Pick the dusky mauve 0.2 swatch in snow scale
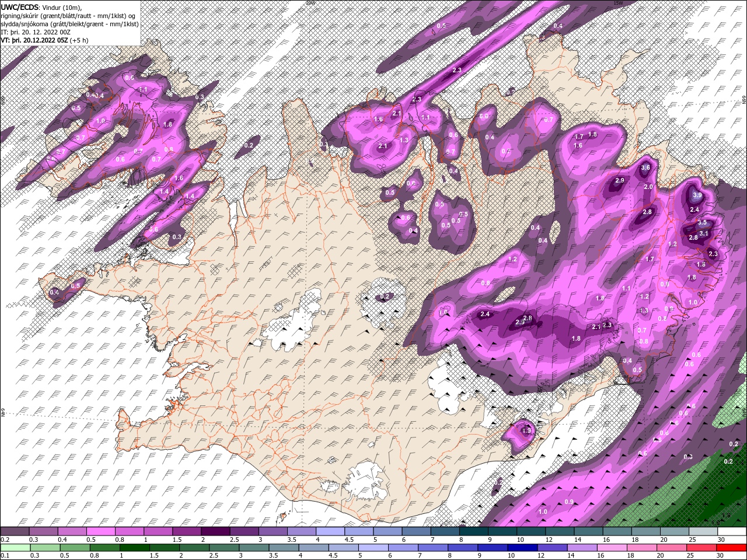 pyautogui.click(x=15, y=531)
